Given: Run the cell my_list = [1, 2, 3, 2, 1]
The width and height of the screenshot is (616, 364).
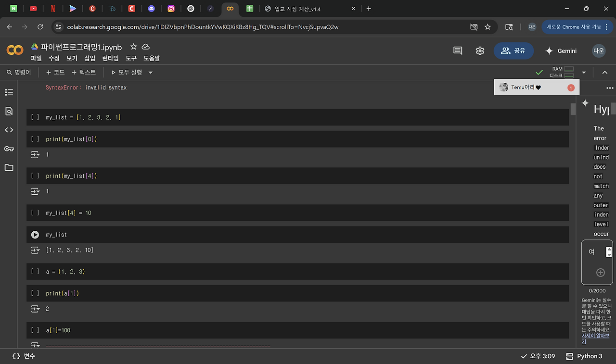Looking at the screenshot, I should (35, 117).
